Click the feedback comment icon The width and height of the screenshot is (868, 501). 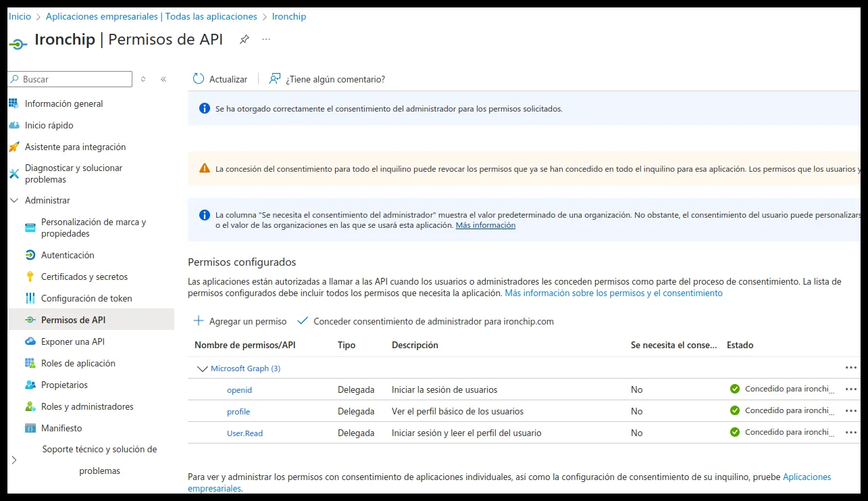[275, 79]
